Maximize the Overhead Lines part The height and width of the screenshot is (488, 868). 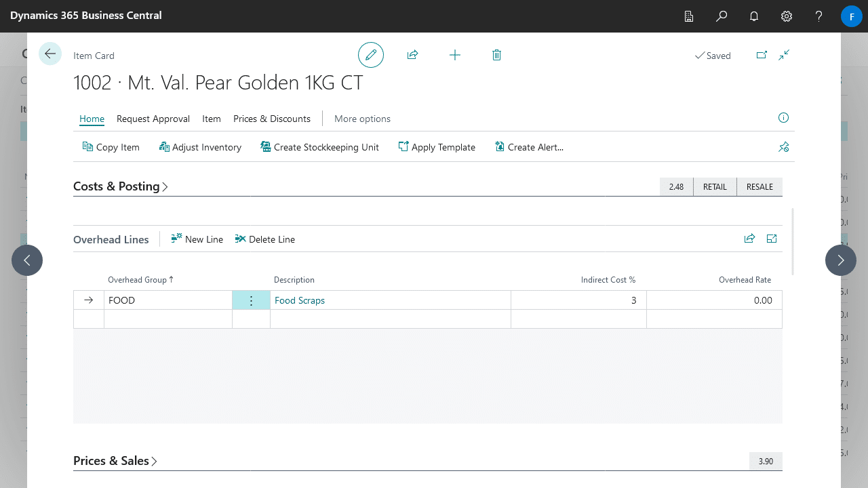pos(771,239)
